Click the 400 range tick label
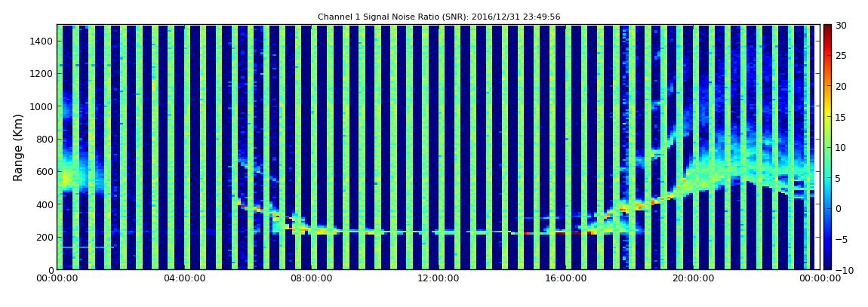Image resolution: width=868 pixels, height=307 pixels. (x=45, y=204)
